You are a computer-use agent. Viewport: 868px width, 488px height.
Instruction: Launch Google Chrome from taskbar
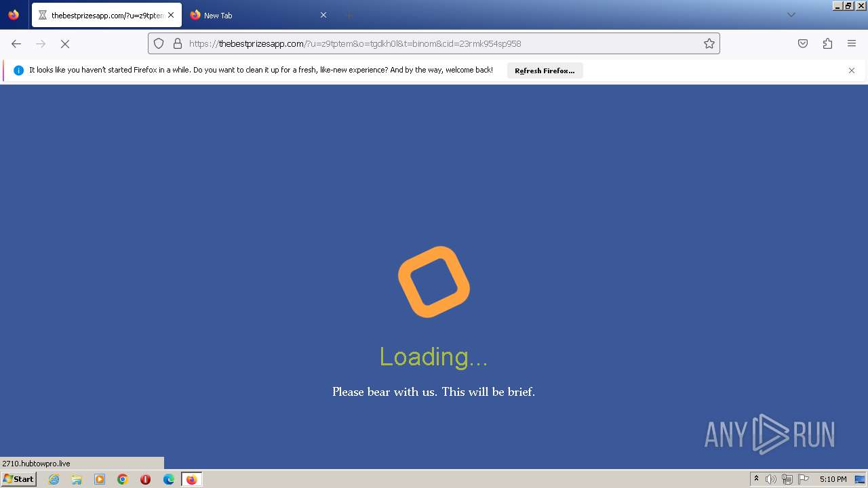click(123, 479)
